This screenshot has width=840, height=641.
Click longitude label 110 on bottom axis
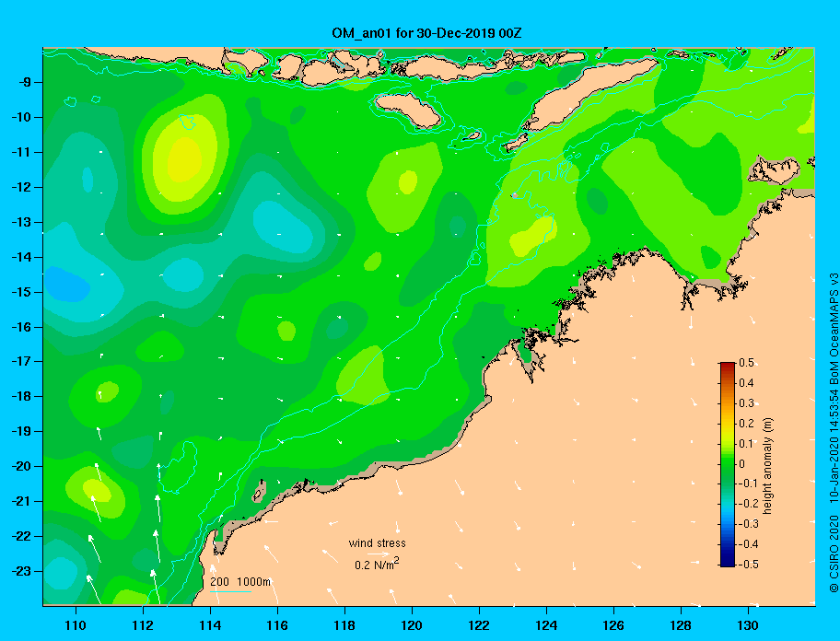coord(76,625)
